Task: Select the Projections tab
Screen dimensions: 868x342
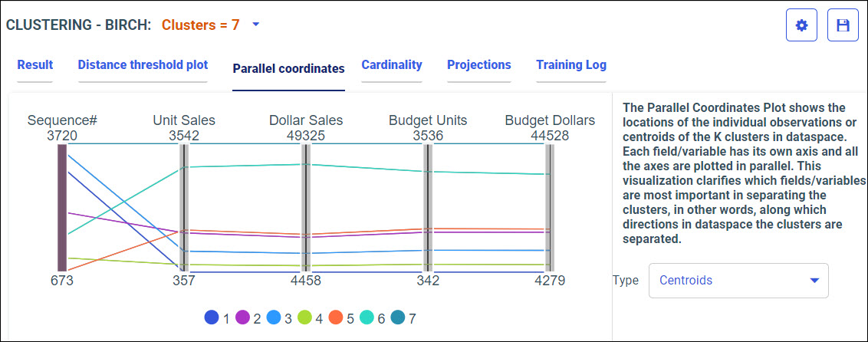Action: (x=479, y=65)
